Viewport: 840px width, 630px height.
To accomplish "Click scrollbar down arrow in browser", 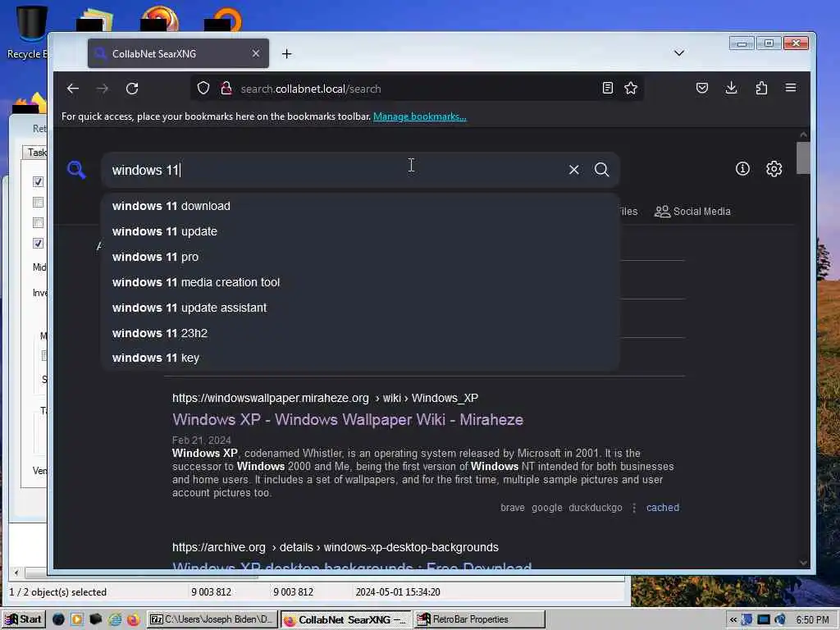I will pyautogui.click(x=802, y=563).
